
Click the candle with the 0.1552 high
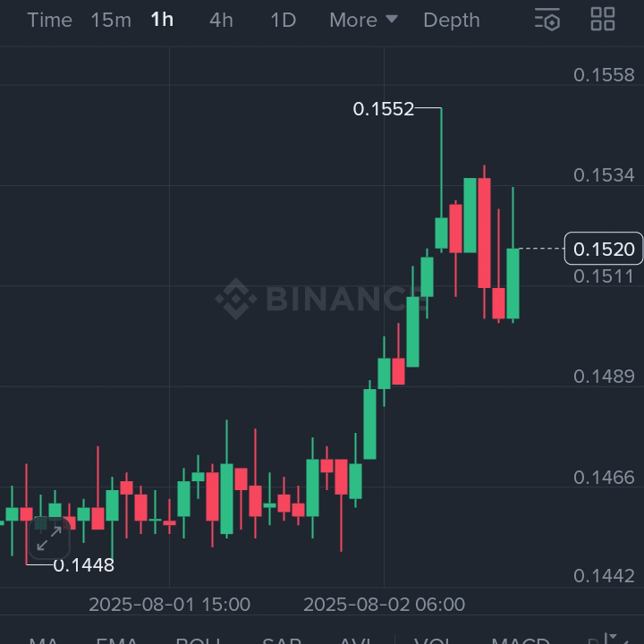(441, 233)
